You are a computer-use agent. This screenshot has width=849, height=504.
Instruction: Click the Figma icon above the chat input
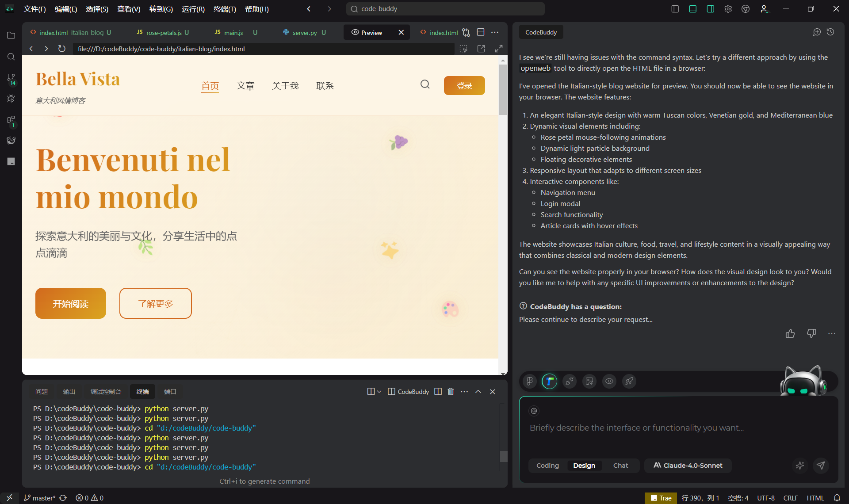[x=529, y=381]
